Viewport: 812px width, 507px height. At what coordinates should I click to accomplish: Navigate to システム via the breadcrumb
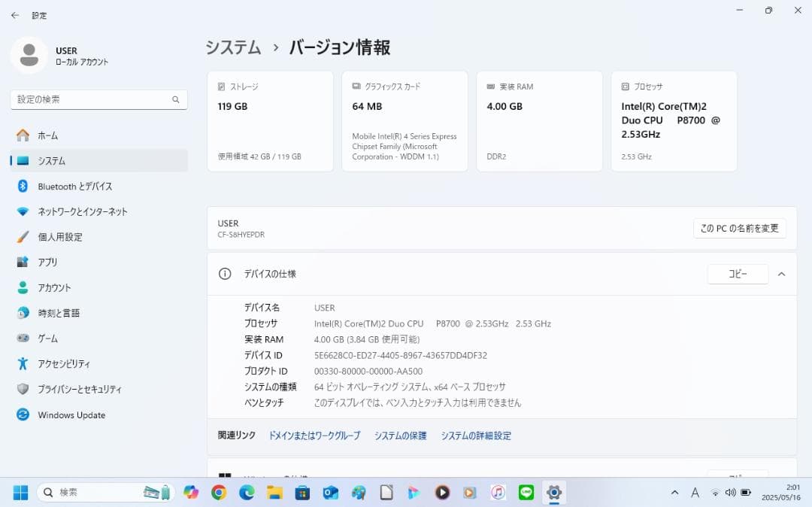point(232,47)
